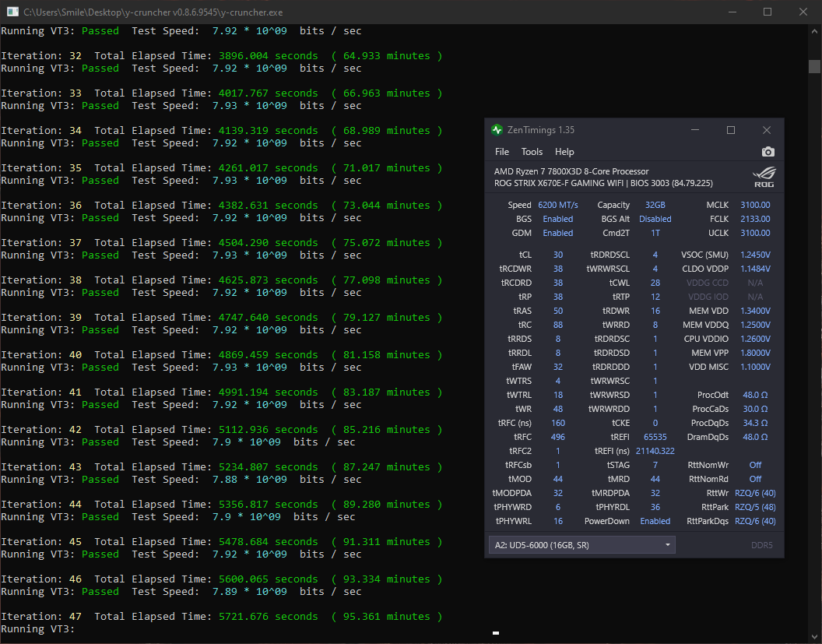Click the tWTRL value 18
The height and width of the screenshot is (644, 822).
tap(558, 395)
